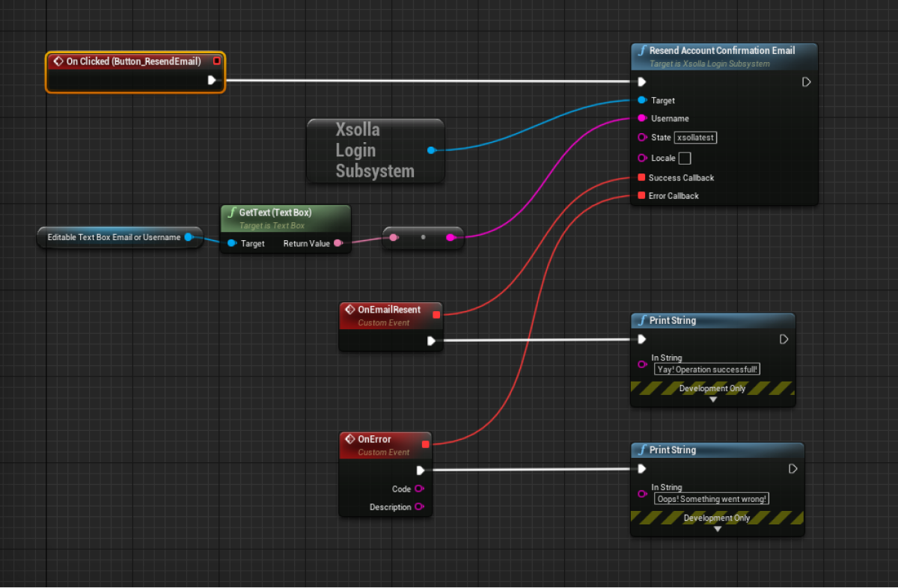Click the red delegate pin on On Clicked node
This screenshot has height=588, width=898.
[x=217, y=61]
